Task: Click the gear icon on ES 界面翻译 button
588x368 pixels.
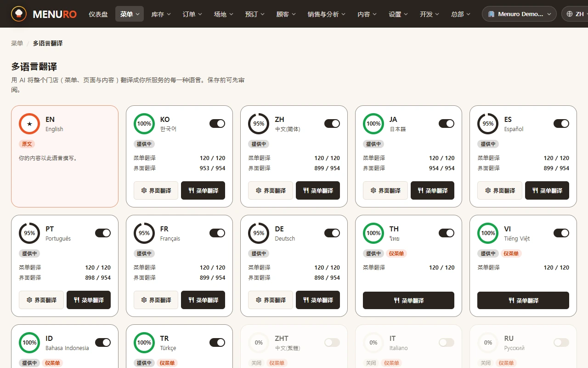Action: (488, 190)
